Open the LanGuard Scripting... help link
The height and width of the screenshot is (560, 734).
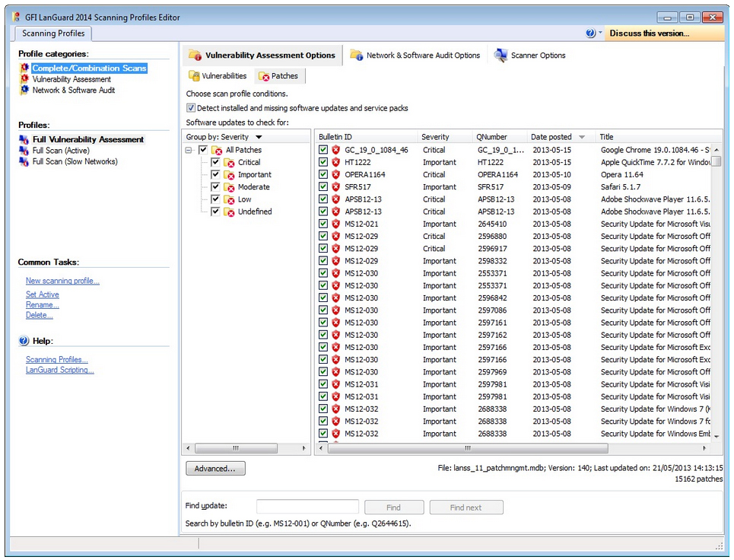pyautogui.click(x=60, y=370)
